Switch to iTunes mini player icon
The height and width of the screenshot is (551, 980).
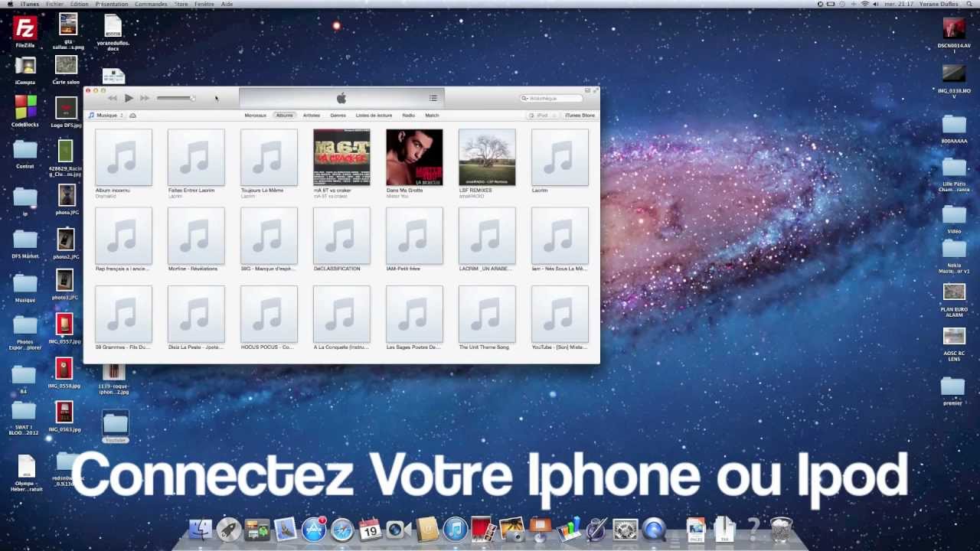[x=587, y=90]
